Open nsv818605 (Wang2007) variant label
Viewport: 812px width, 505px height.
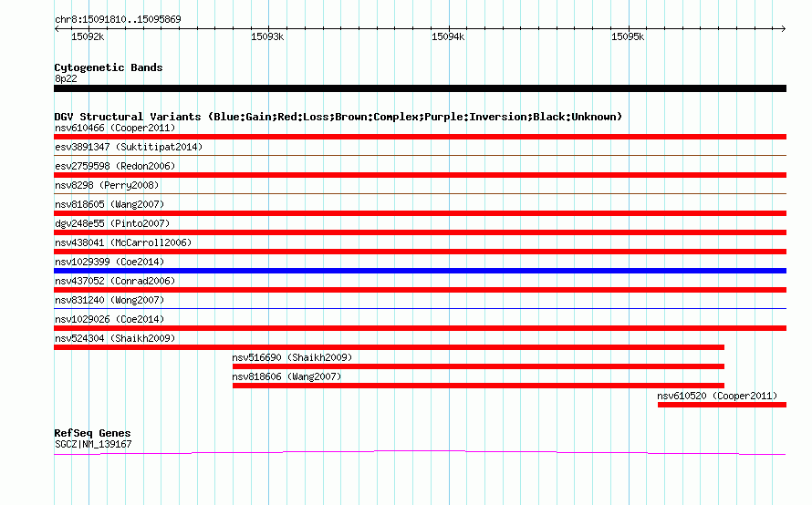coord(109,204)
